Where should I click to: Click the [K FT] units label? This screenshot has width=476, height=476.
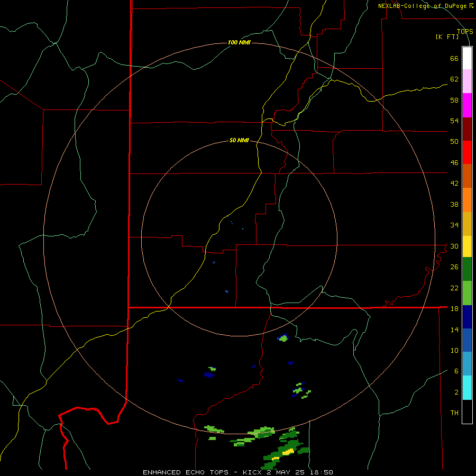(x=447, y=36)
